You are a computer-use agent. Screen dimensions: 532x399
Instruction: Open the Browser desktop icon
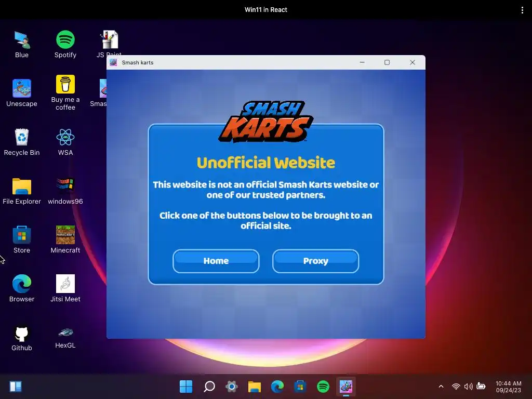tap(22, 288)
